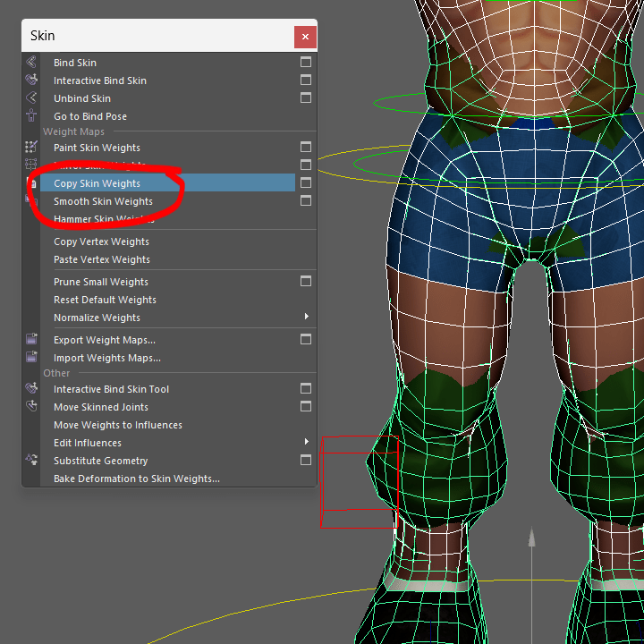Click the Substitute Geometry icon
This screenshot has width=644, height=644.
point(31,461)
